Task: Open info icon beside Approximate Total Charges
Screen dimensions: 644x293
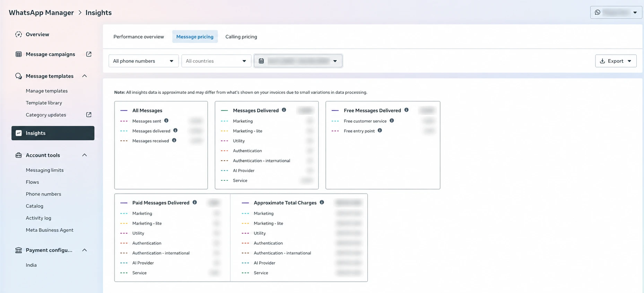Action: point(322,202)
